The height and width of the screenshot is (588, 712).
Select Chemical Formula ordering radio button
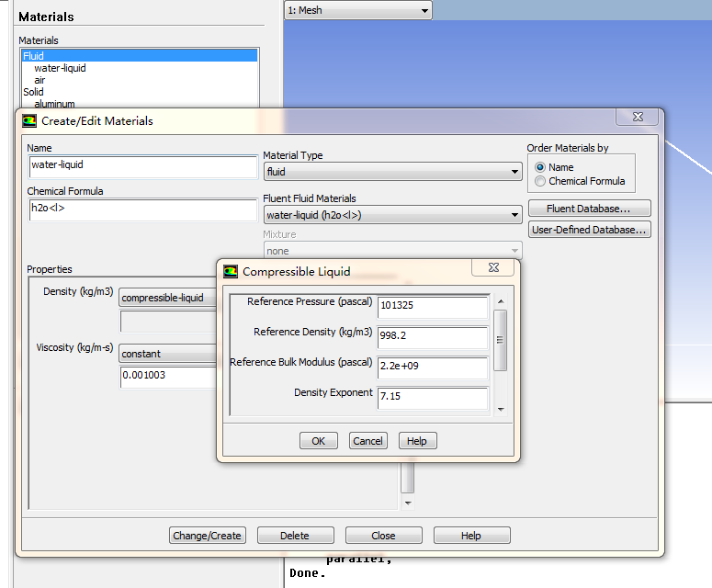540,181
